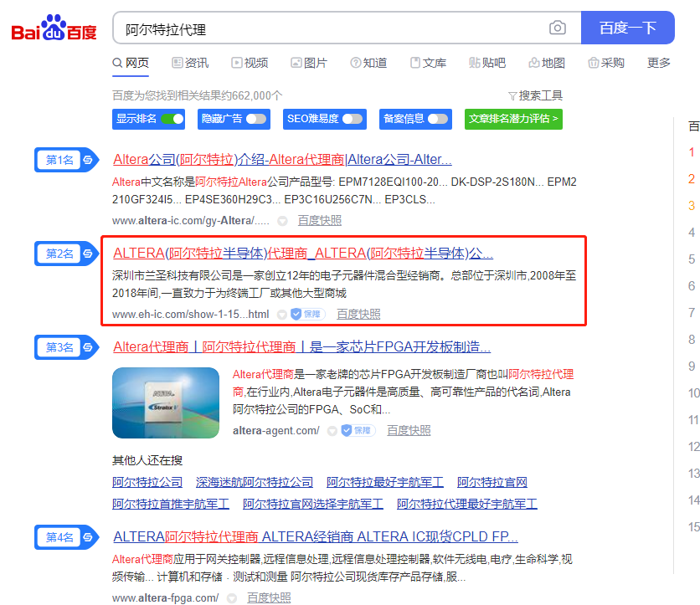Open 百度快照 for altera-fpga.com result
The width and height of the screenshot is (700, 605).
[269, 597]
